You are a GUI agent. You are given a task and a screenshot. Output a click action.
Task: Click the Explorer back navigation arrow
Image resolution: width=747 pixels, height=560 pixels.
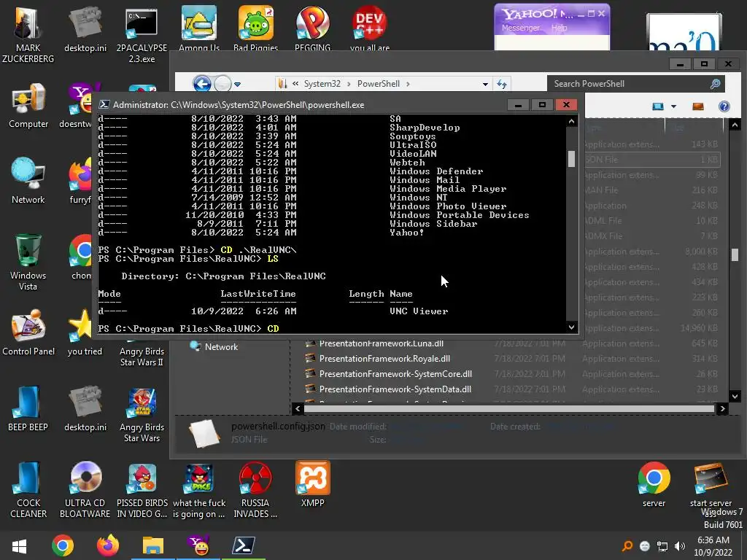click(202, 84)
